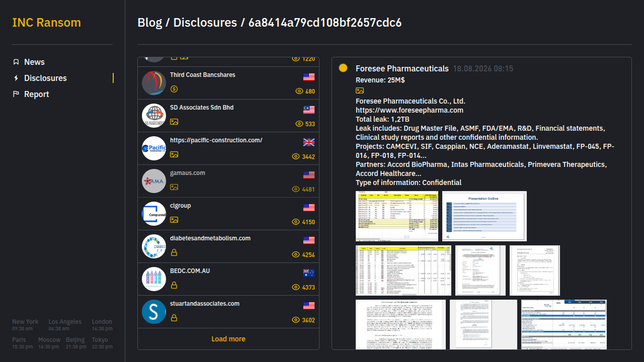Image resolution: width=644 pixels, height=362 pixels.
Task: Click the Malaysia flag on SD Associates row
Action: pyautogui.click(x=309, y=110)
